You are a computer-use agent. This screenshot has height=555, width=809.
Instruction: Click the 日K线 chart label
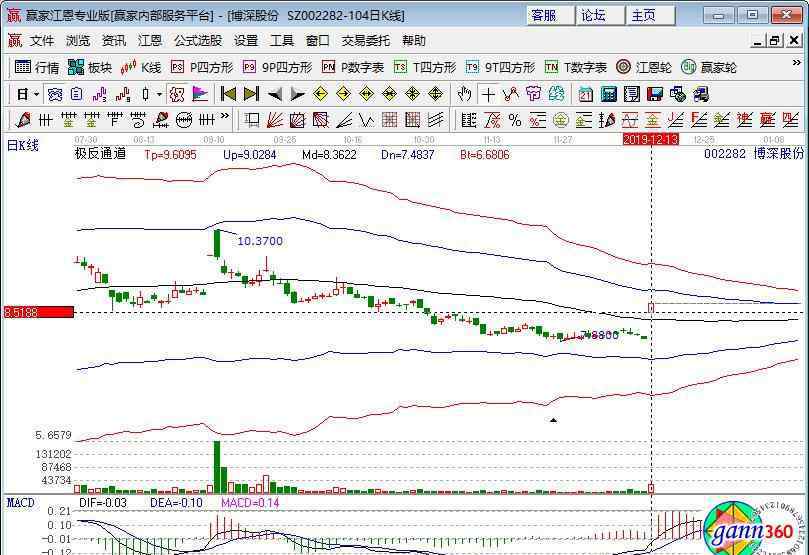(23, 145)
